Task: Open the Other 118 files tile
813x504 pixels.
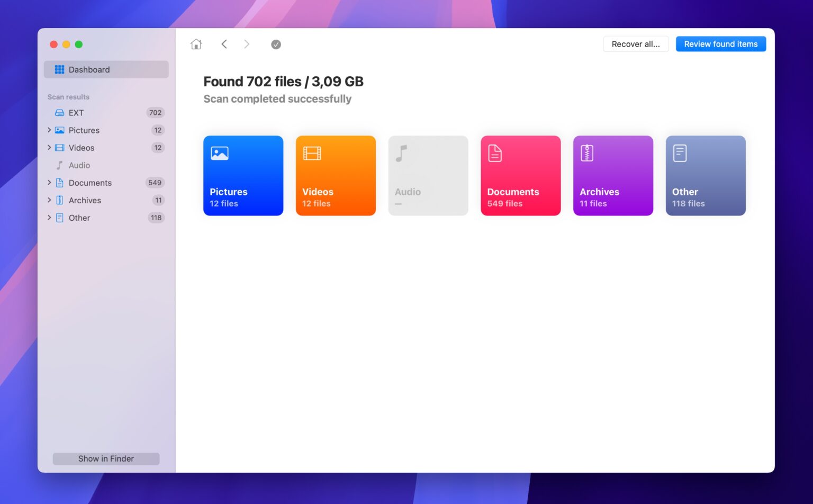Action: pyautogui.click(x=706, y=176)
